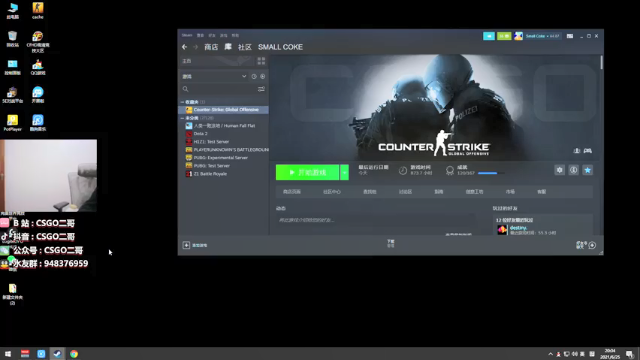Image resolution: width=640 pixels, height=360 pixels.
Task: Click the play time clock icon
Action: [403, 171]
